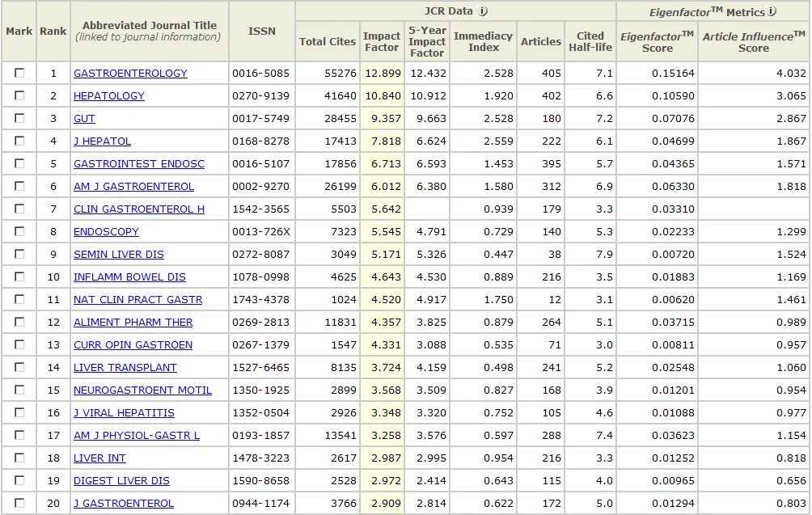Screen dimensions: 812x515
Task: Open the LIVER INT journal link
Action: point(99,458)
